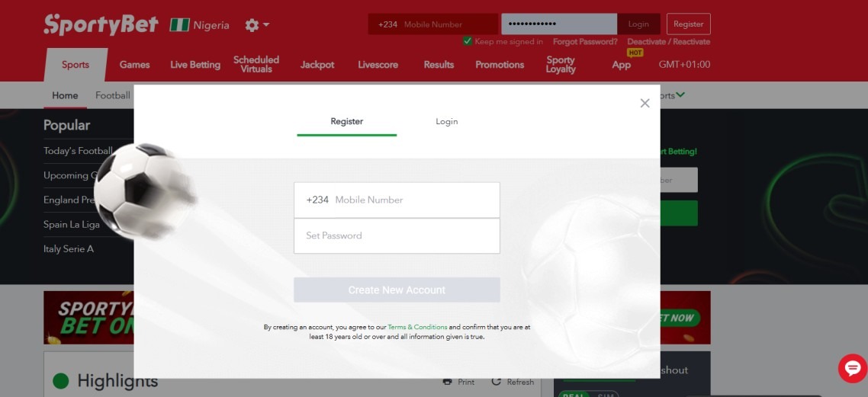Open the Jackpot page

click(317, 65)
